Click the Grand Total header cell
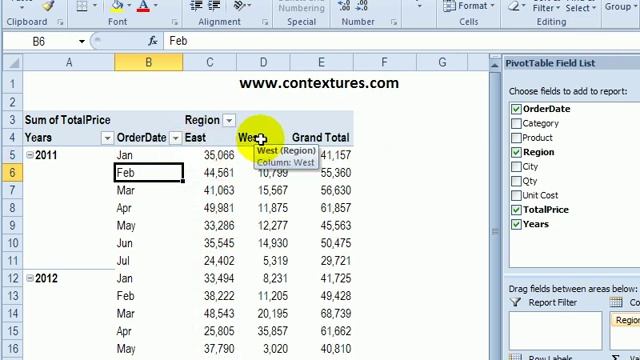640x360 pixels. [x=322, y=138]
